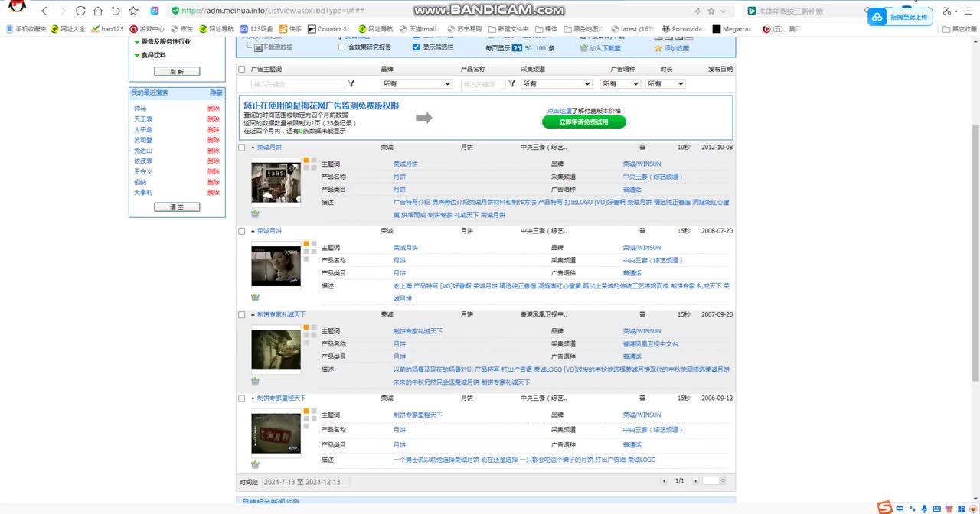Click the 清空 button under recent searches
The image size is (980, 514).
click(177, 207)
